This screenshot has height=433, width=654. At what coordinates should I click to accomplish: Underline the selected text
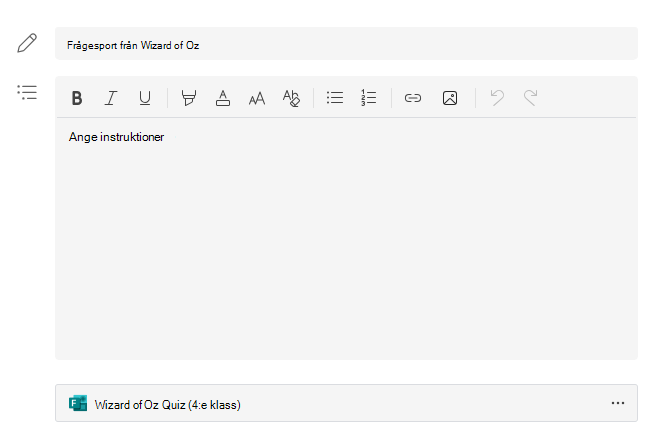pyautogui.click(x=145, y=98)
